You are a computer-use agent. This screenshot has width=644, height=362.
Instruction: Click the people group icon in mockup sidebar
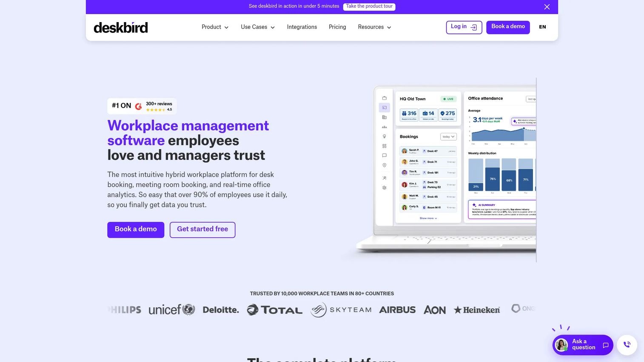click(384, 127)
